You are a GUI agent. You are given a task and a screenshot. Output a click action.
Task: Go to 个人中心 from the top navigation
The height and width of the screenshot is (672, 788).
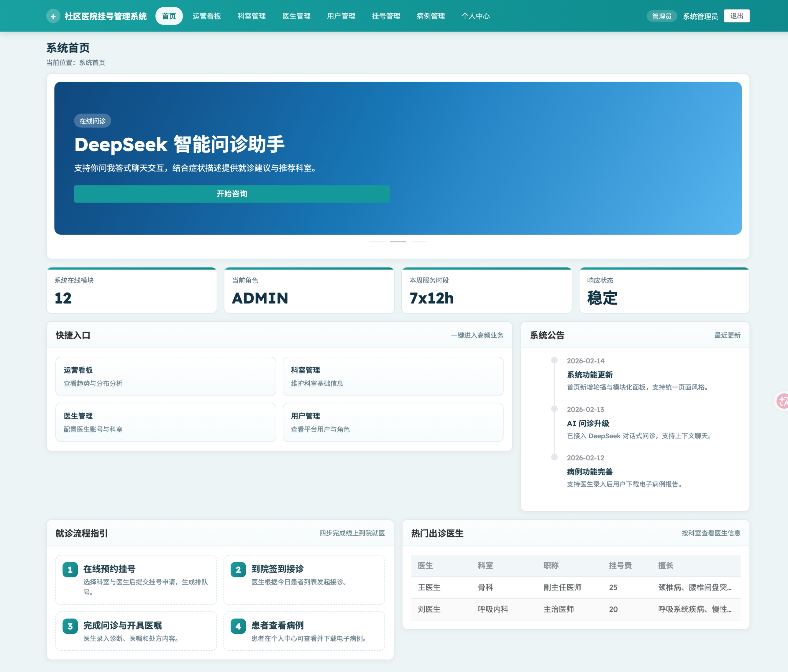[x=476, y=16]
